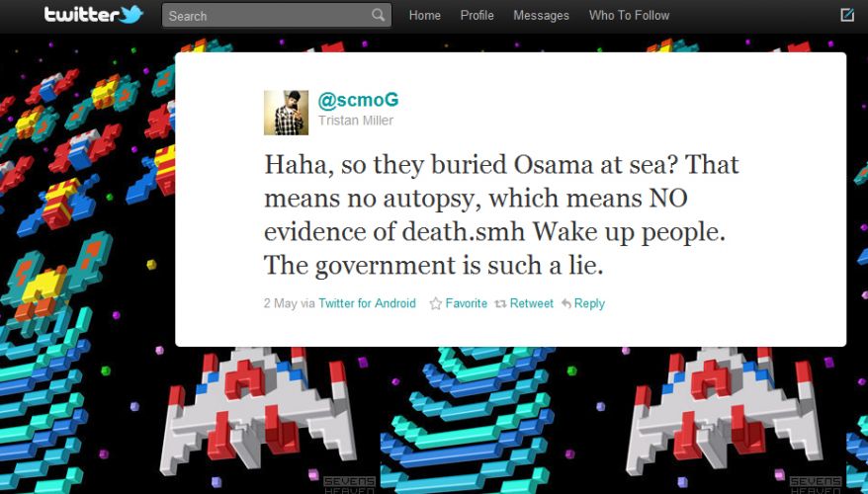Open the Profile menu item
Viewport: 868px width, 494px height.
pyautogui.click(x=477, y=16)
